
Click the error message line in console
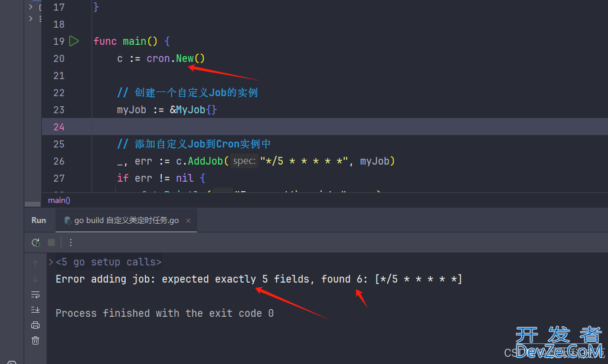[259, 279]
